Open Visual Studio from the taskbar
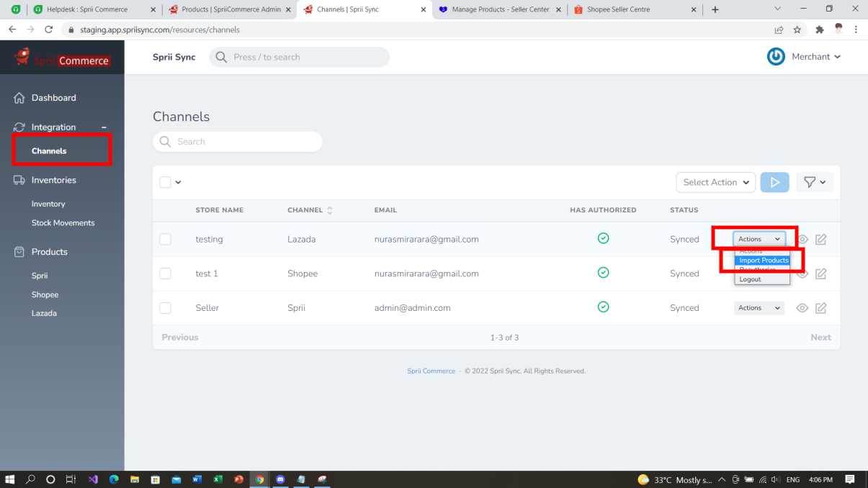 pyautogui.click(x=93, y=479)
